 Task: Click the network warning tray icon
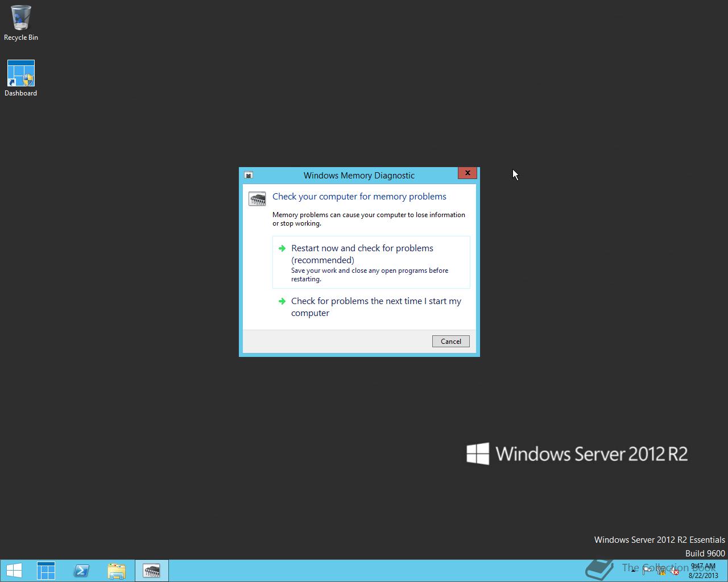point(661,571)
